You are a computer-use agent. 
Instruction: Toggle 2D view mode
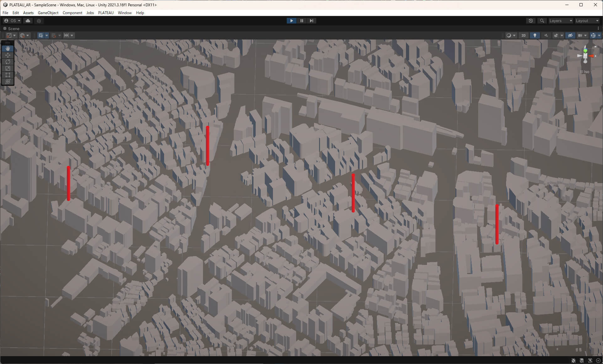523,35
